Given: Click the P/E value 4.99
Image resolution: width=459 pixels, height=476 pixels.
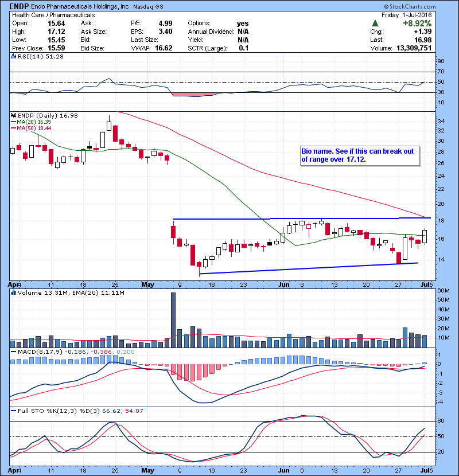Looking at the screenshot, I should (x=165, y=24).
